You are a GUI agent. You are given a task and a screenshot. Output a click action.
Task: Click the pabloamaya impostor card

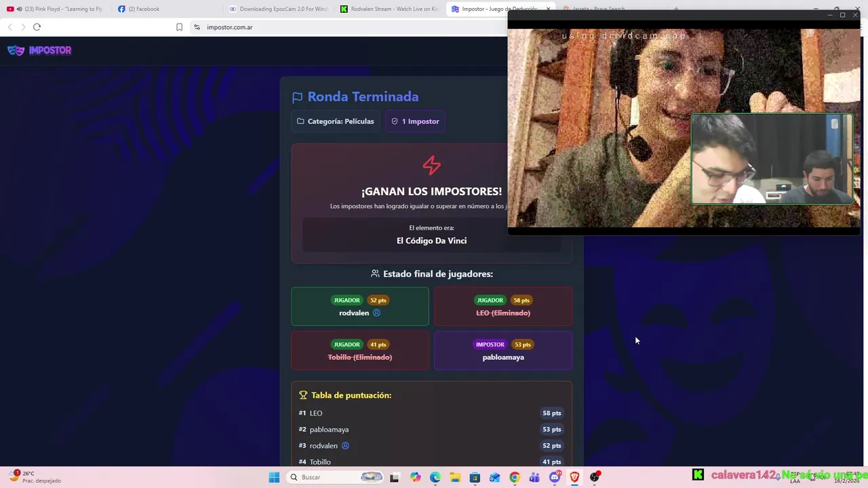[503, 350]
